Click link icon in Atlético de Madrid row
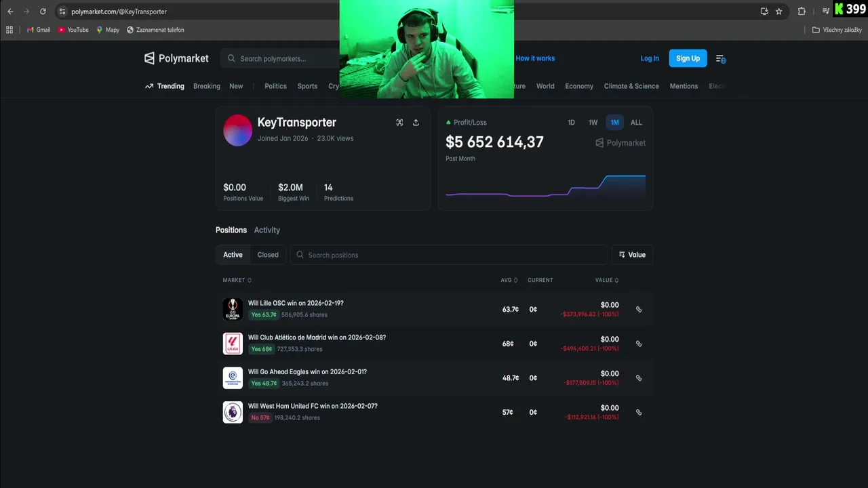868x488 pixels. [x=638, y=344]
